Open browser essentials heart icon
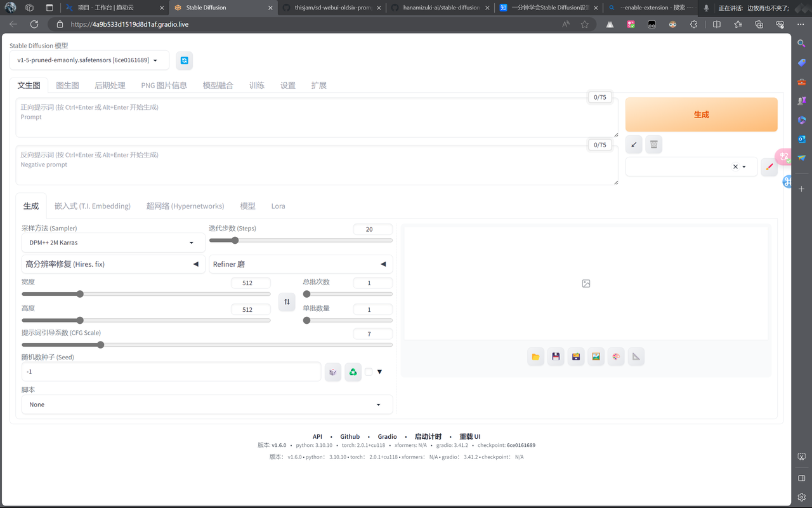Screen dimensions: 812x508 780,24
